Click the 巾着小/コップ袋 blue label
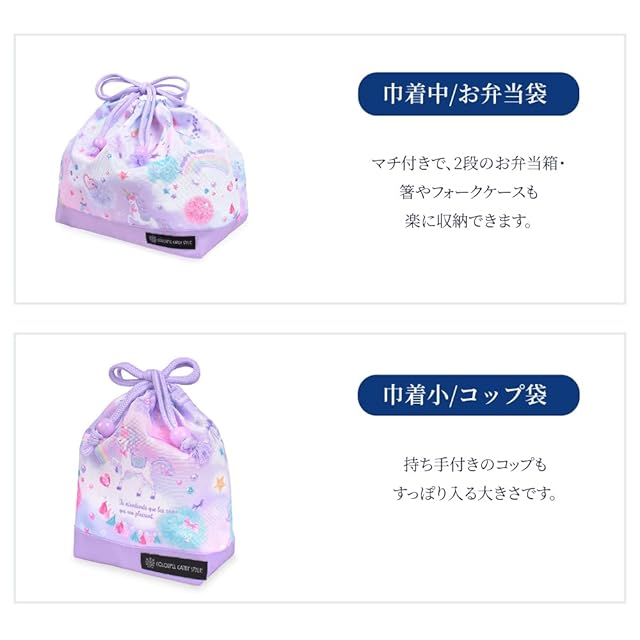 [468, 395]
